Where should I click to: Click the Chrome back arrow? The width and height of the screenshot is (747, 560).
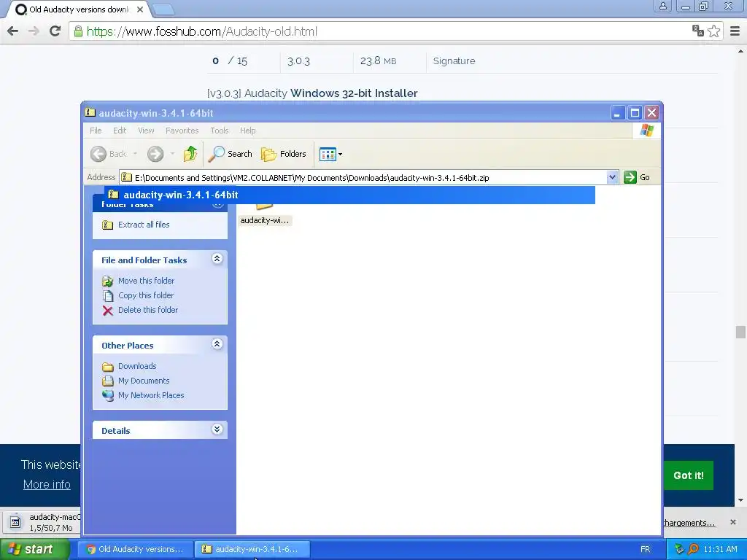pyautogui.click(x=12, y=31)
